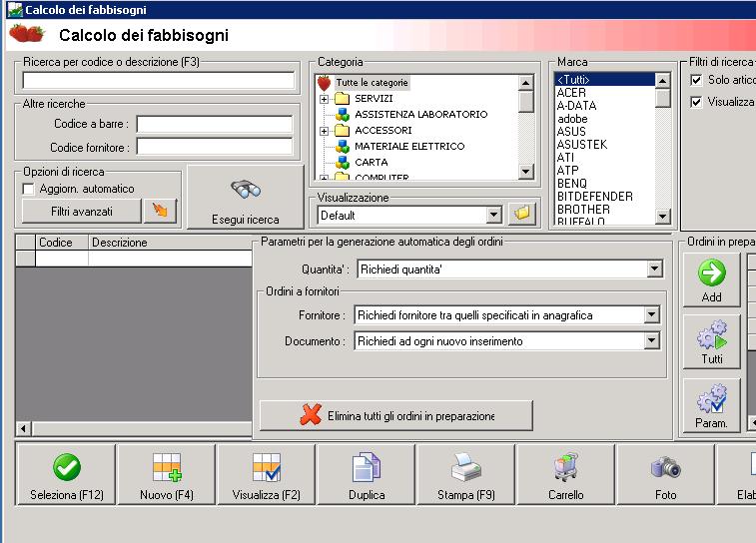Open the Visualizzazione Default dropdown
Viewport: 756px width, 543px height.
[493, 215]
